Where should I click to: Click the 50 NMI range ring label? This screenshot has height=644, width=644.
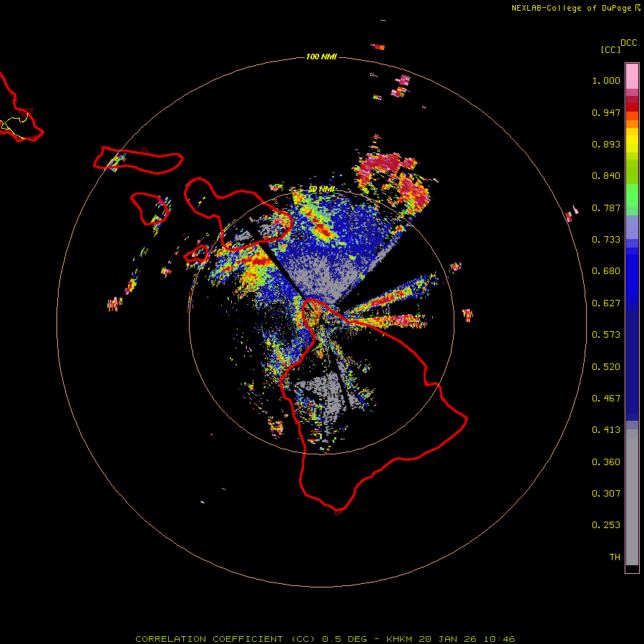pyautogui.click(x=321, y=189)
